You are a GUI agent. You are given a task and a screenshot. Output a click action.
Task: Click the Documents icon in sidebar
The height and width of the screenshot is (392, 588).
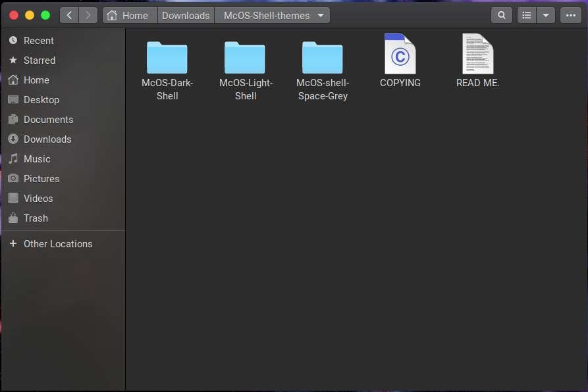click(x=13, y=119)
